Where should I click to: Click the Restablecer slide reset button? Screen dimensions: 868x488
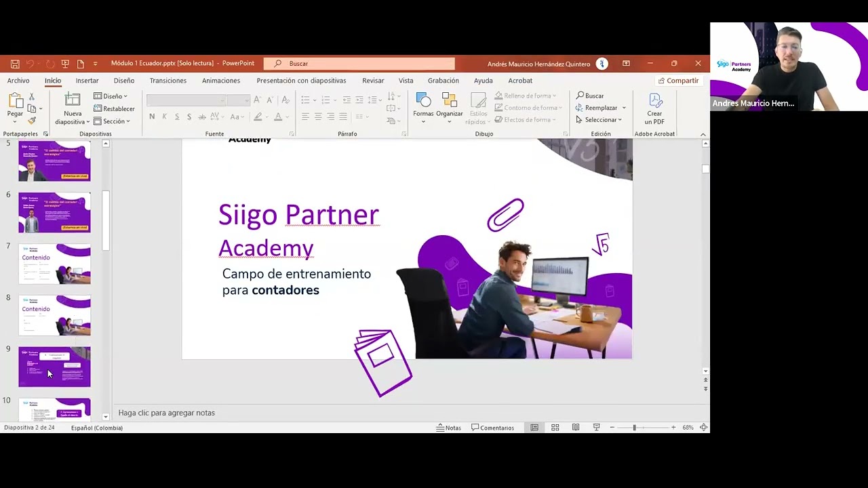(x=114, y=108)
